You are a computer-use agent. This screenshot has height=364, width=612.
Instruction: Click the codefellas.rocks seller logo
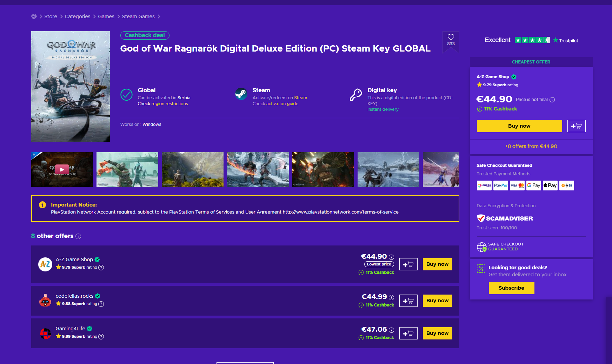(x=45, y=301)
